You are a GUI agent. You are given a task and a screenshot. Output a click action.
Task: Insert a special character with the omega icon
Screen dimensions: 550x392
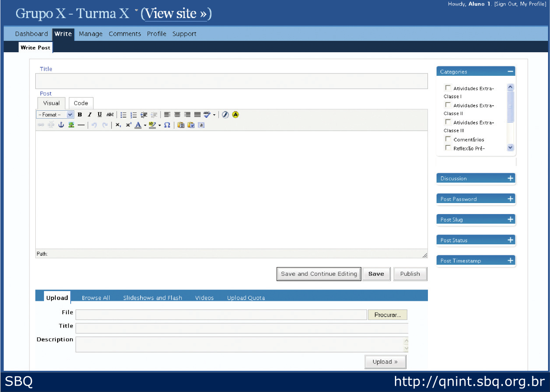click(167, 125)
